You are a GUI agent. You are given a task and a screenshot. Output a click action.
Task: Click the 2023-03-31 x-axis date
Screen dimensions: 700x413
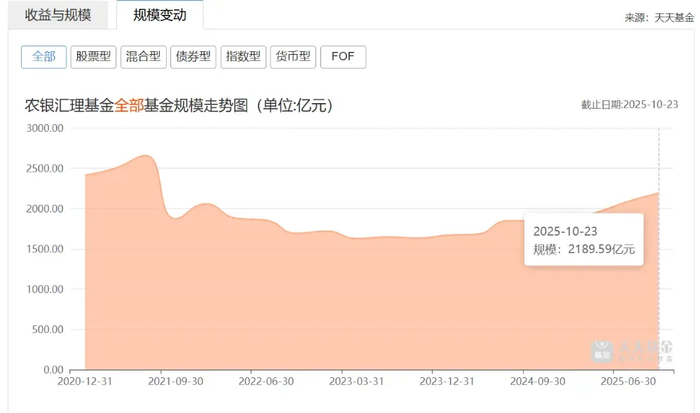click(x=356, y=381)
